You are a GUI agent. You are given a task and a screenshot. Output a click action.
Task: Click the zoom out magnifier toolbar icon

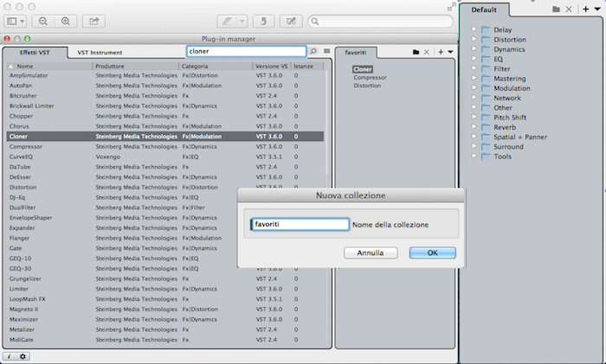(43, 22)
